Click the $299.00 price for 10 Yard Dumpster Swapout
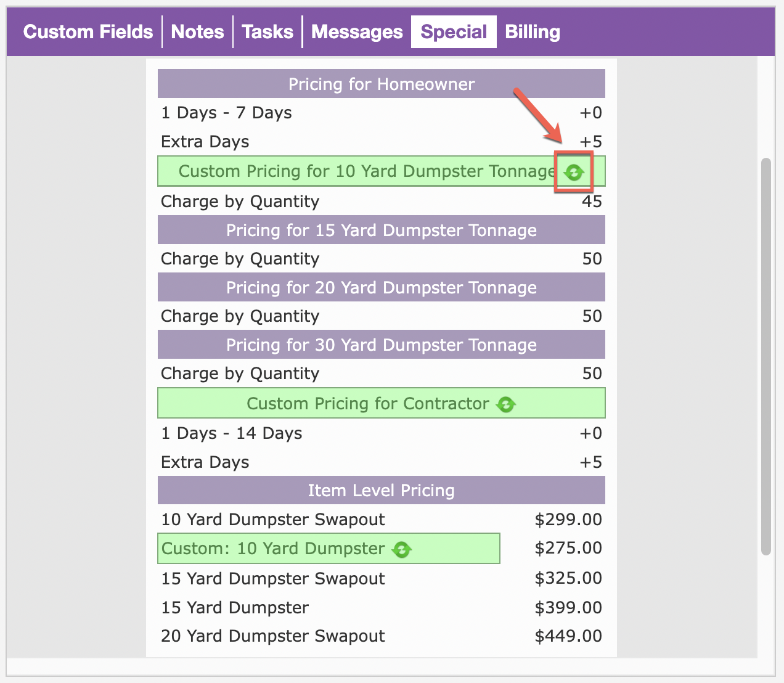Image resolution: width=784 pixels, height=683 pixels. click(x=568, y=520)
